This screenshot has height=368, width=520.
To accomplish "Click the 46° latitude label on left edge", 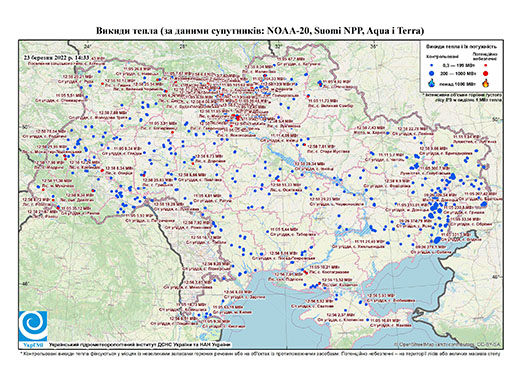I will 25,283.
